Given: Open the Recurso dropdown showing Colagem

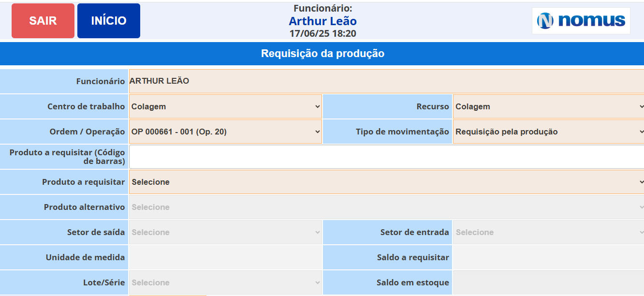Looking at the screenshot, I should [x=548, y=106].
